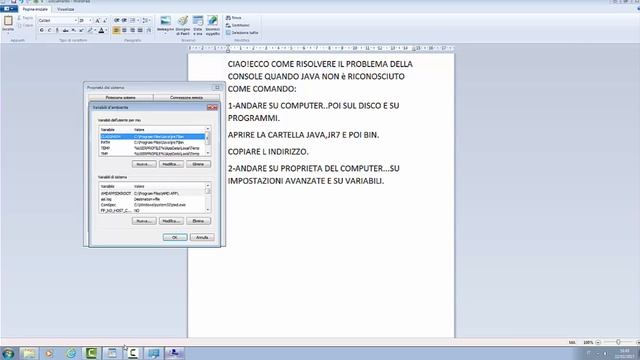
Task: Select the AMDAPPSDKROOT system variable row
Action: 153,193
